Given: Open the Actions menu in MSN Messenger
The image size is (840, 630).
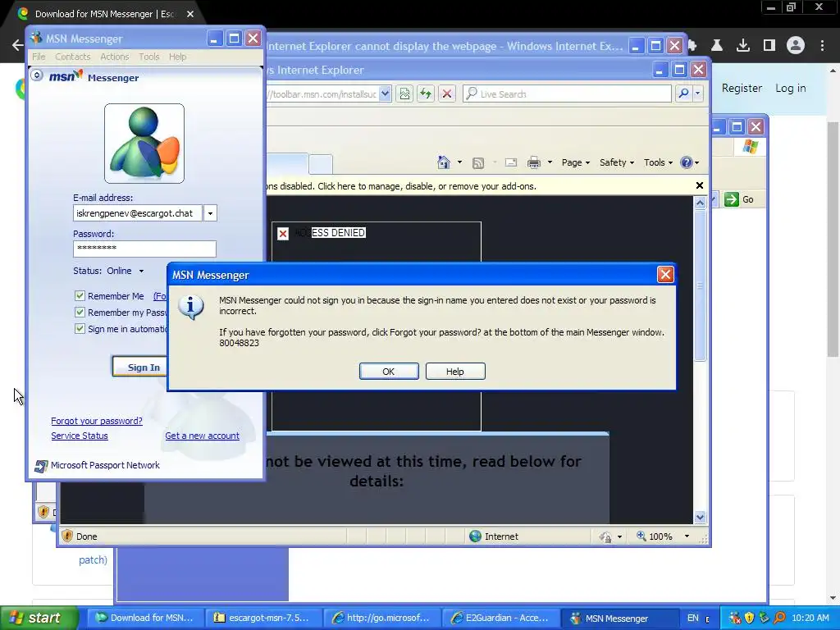Looking at the screenshot, I should (115, 57).
